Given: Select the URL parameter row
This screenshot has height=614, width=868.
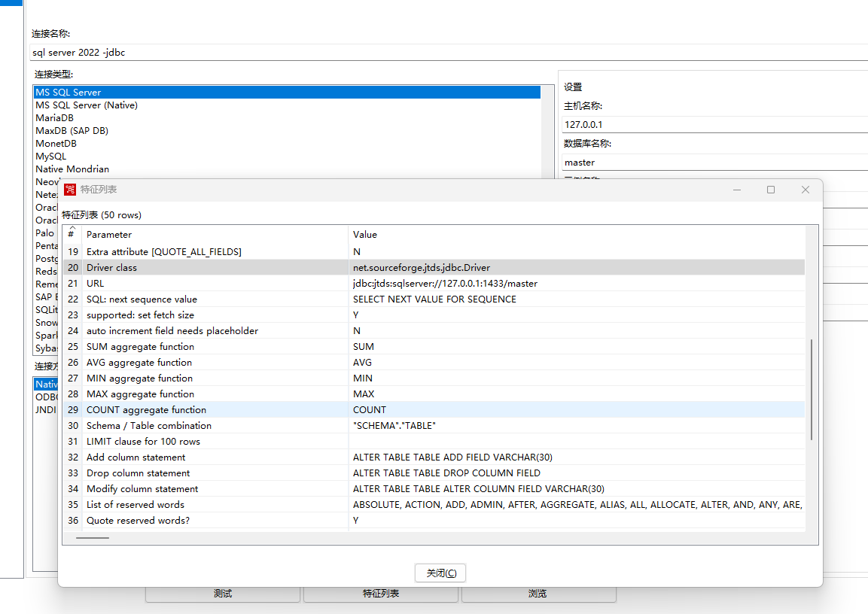Looking at the screenshot, I should tap(434, 283).
